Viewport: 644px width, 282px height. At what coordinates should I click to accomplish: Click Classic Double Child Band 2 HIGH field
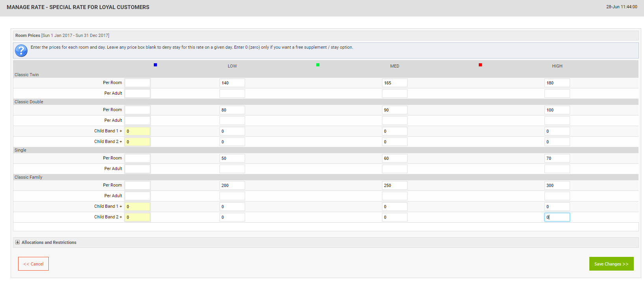click(x=557, y=142)
